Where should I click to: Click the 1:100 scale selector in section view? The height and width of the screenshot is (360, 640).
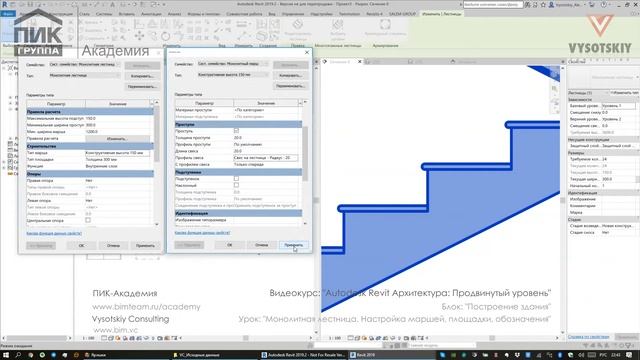pos(335,338)
